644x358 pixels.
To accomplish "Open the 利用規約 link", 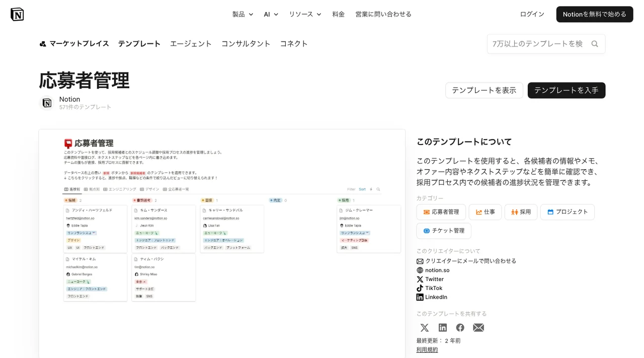I will pyautogui.click(x=427, y=349).
